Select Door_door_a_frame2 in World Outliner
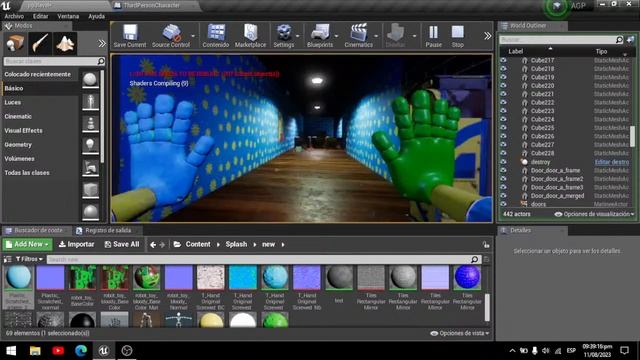Image resolution: width=640 pixels, height=360 pixels. [x=557, y=179]
